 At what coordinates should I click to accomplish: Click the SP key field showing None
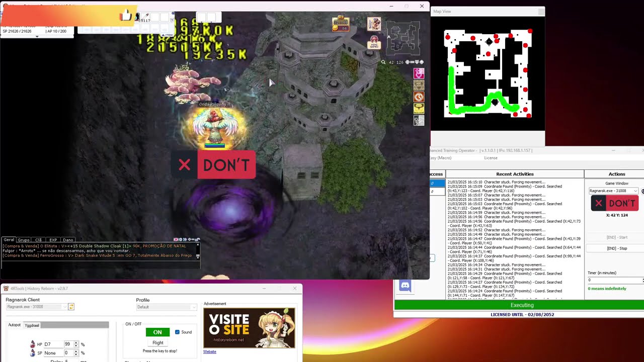(x=53, y=353)
